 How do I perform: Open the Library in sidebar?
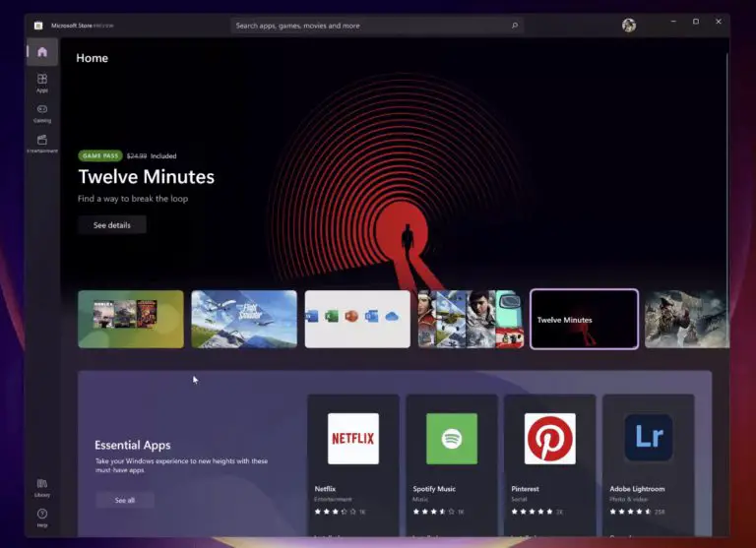click(42, 488)
